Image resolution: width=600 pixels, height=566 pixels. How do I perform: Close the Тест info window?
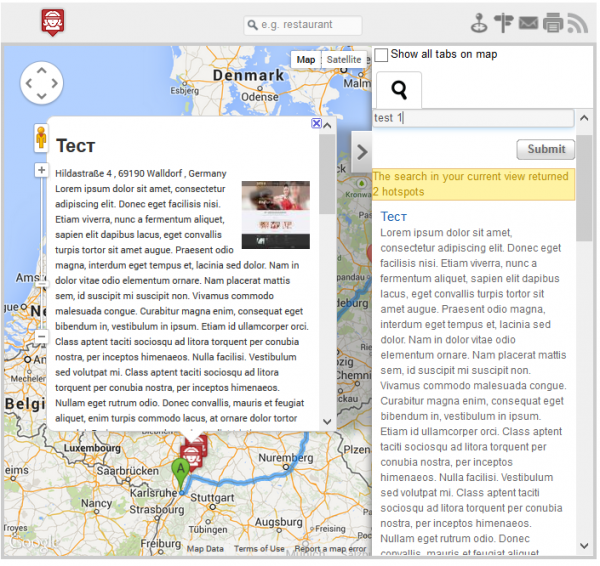(x=316, y=123)
